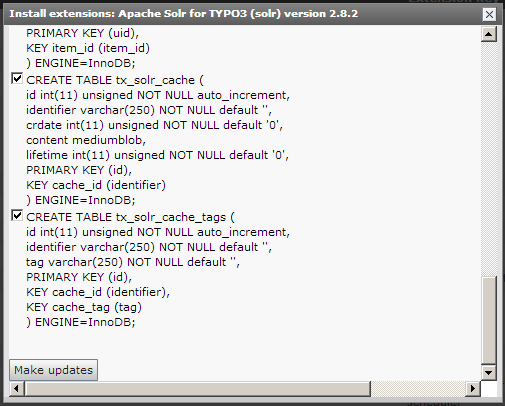The image size is (505, 406).
Task: Click the horizontal scrollbar left arrow
Action: click(x=16, y=388)
